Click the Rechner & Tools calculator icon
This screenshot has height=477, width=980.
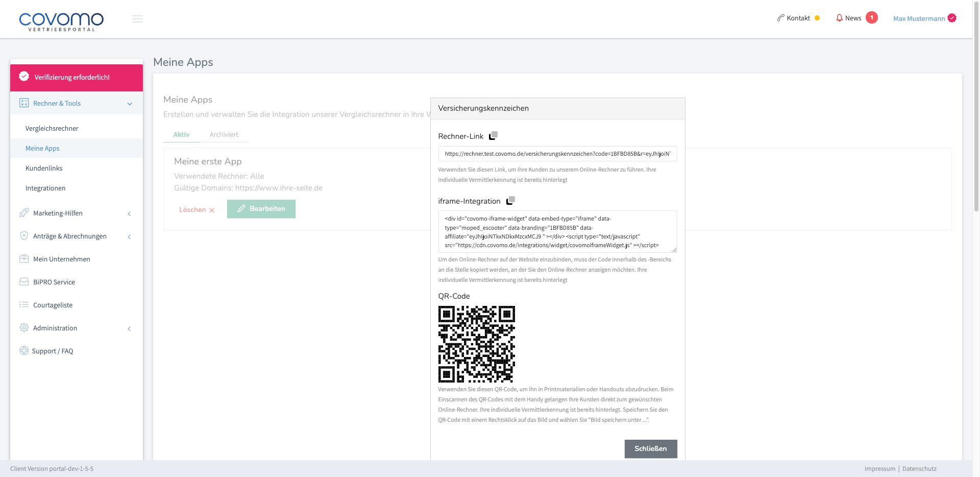tap(24, 103)
